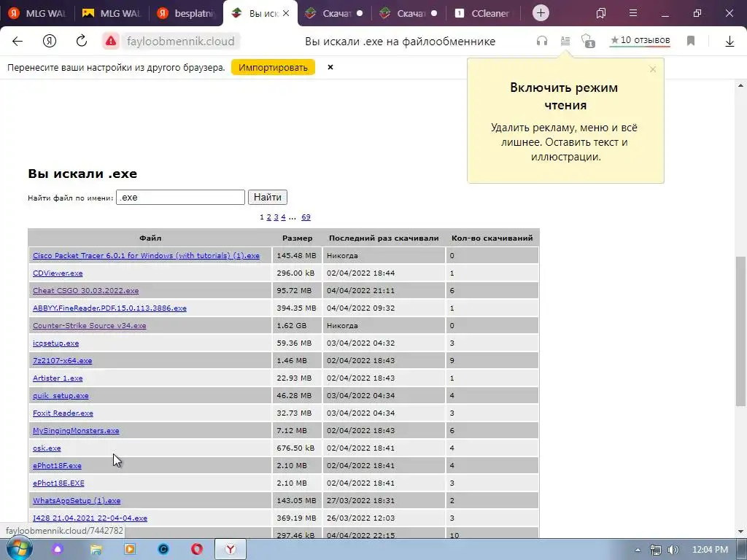This screenshot has width=747, height=560.
Task: Go to results page 2
Action: coord(268,217)
